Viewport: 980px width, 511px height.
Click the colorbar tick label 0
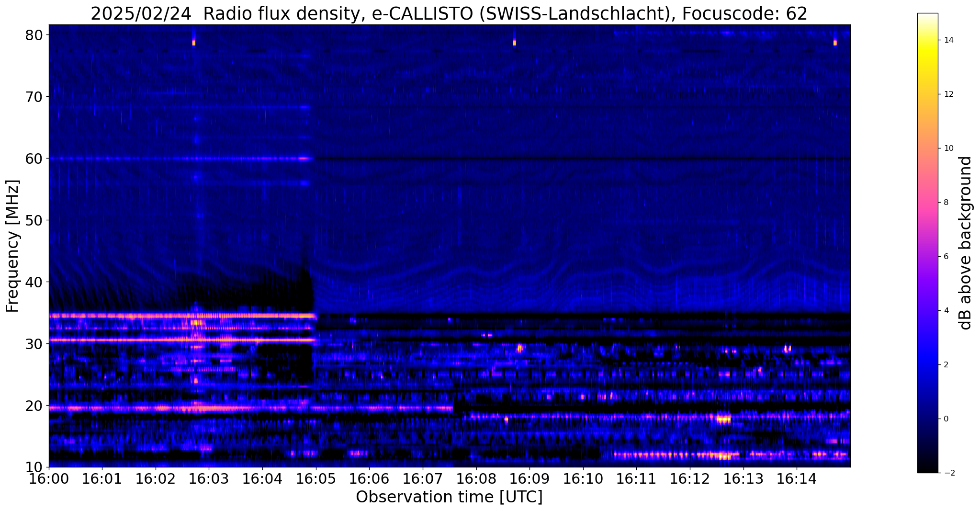946,419
